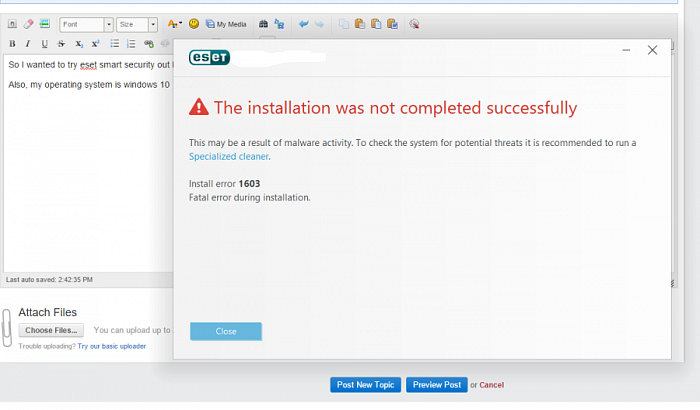Click the find and replace icon
Viewport: 700px width, 410px height.
click(x=279, y=24)
